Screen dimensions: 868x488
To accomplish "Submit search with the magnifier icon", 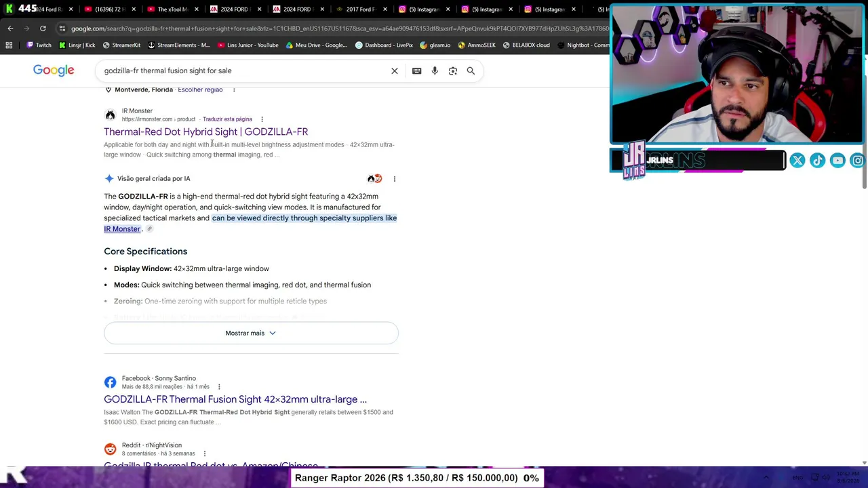I will coord(471,70).
